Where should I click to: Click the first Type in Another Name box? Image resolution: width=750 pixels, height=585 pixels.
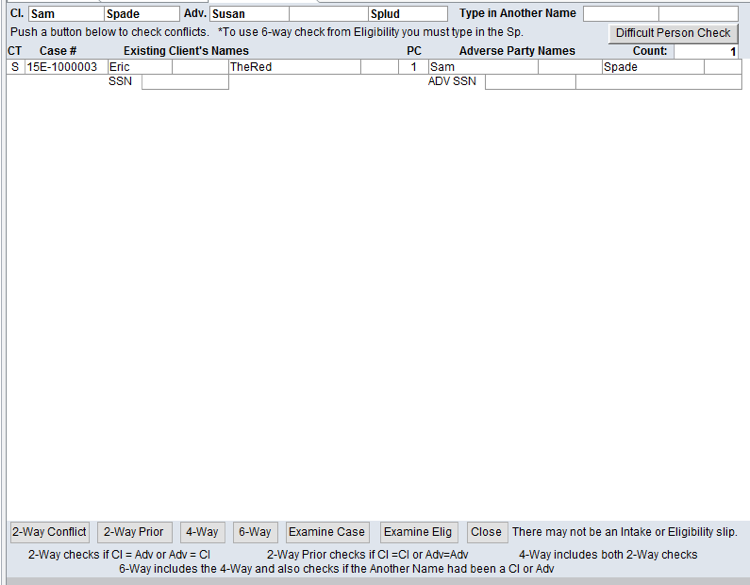[620, 14]
